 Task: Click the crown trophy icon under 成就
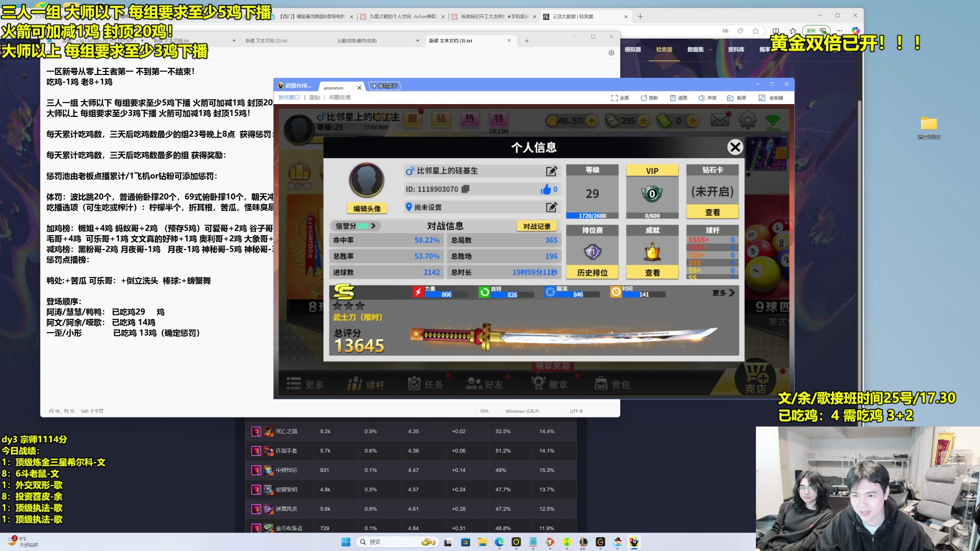[x=652, y=251]
